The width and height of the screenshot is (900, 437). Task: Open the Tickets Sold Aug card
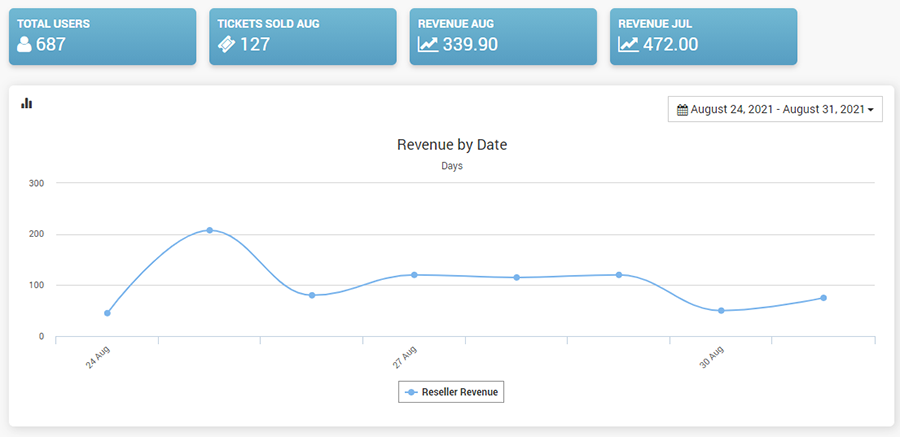tap(302, 36)
